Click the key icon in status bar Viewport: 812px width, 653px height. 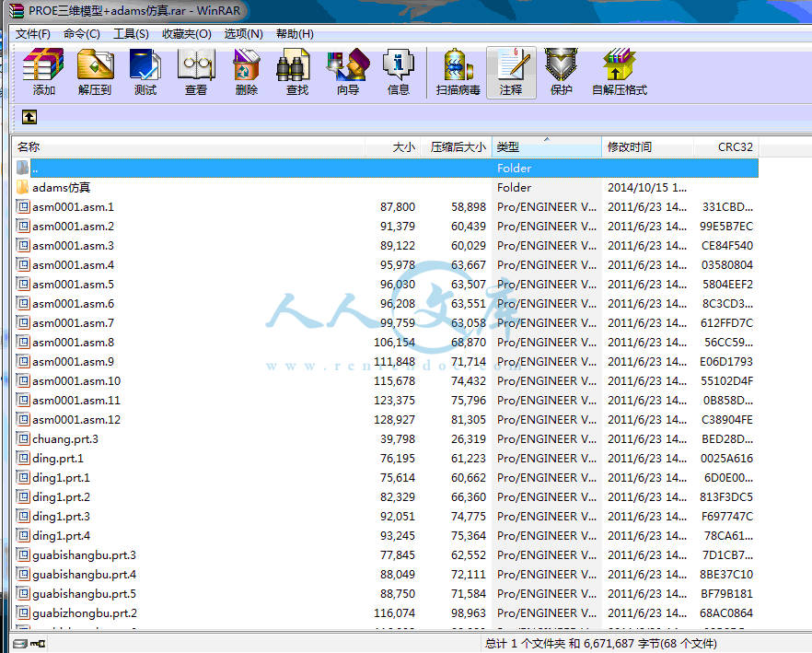tap(38, 644)
